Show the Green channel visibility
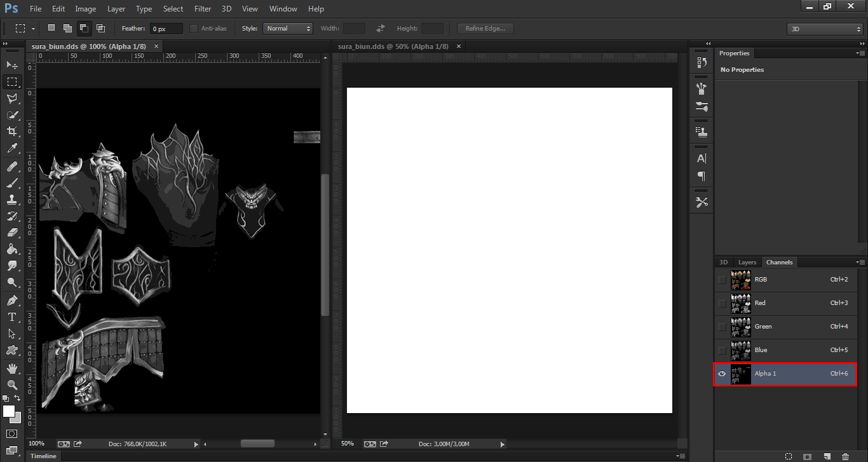This screenshot has height=462, width=868. pyautogui.click(x=722, y=327)
